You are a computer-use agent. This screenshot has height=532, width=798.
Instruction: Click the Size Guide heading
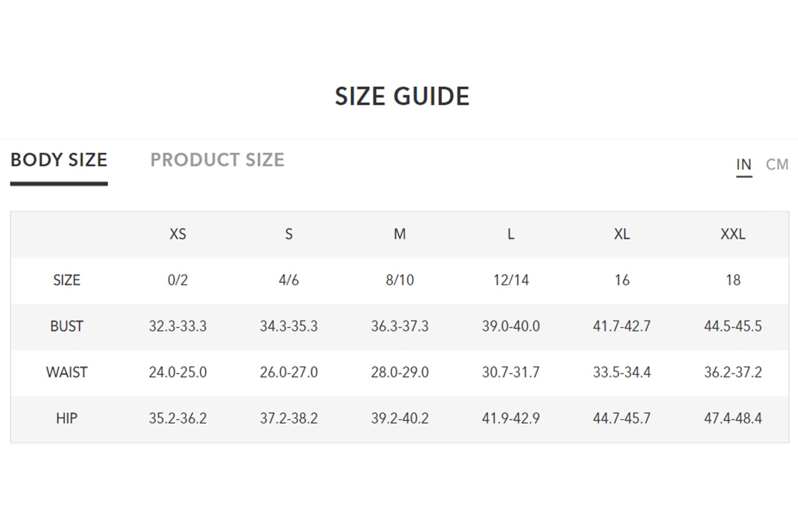402,96
